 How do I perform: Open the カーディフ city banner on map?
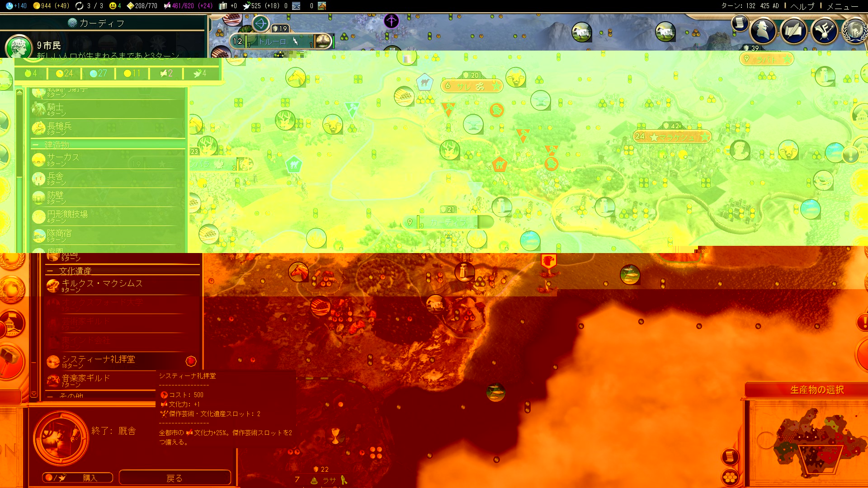tap(448, 222)
